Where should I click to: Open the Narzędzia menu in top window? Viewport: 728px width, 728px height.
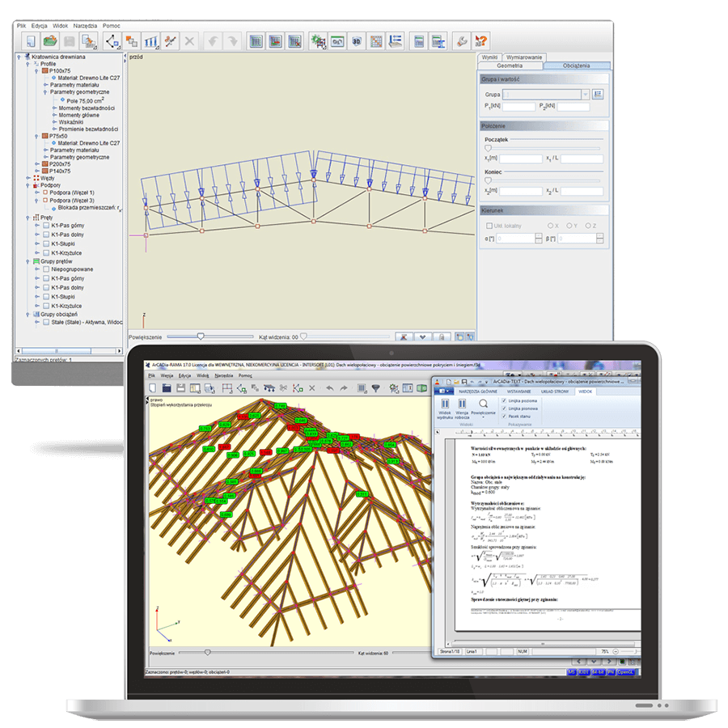[85, 26]
